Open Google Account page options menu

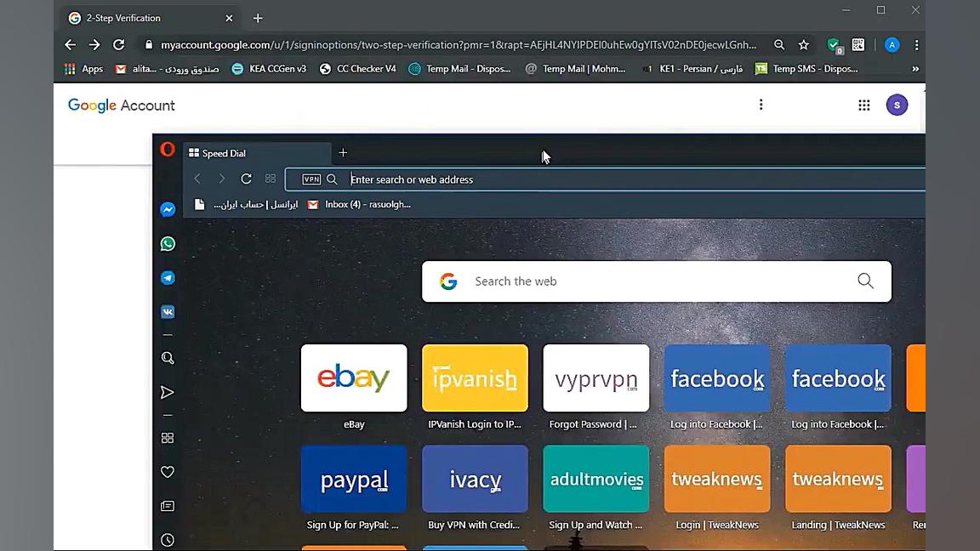pyautogui.click(x=761, y=105)
